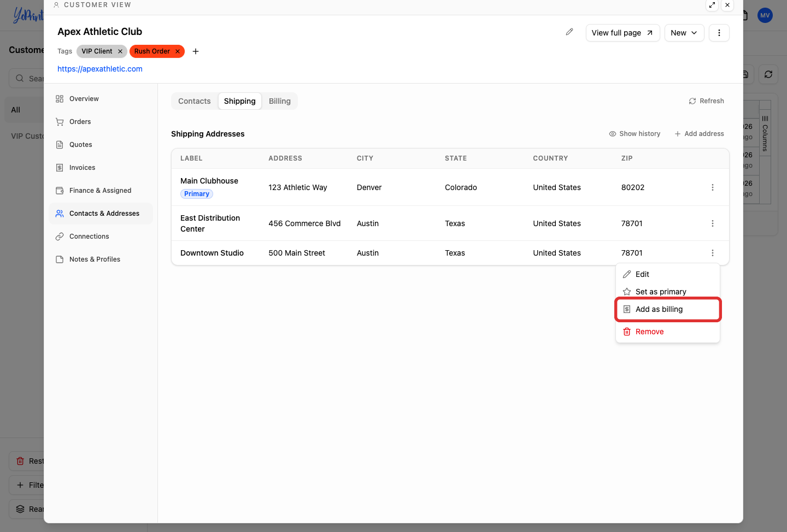Open Quotes section in the sidebar
This screenshot has height=532, width=787.
(x=101, y=145)
